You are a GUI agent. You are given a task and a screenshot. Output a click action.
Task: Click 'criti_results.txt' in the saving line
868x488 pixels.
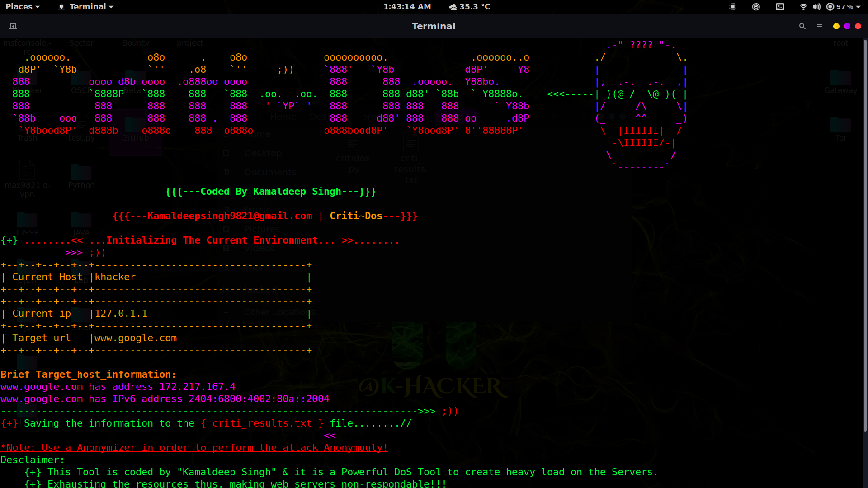point(262,423)
